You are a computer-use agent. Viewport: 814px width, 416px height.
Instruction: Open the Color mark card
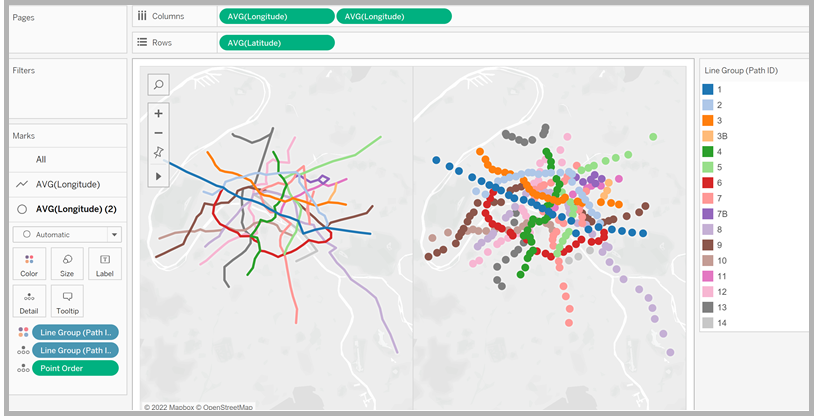pyautogui.click(x=29, y=265)
